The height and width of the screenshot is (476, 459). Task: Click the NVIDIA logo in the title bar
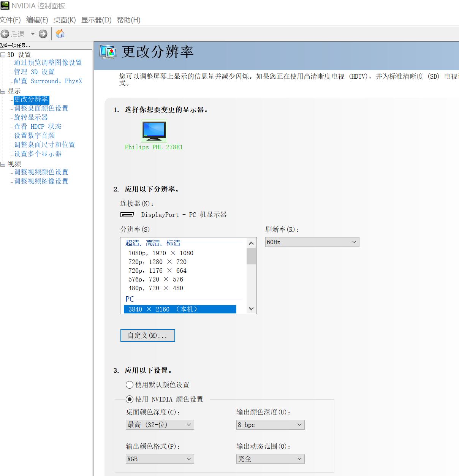(5, 6)
